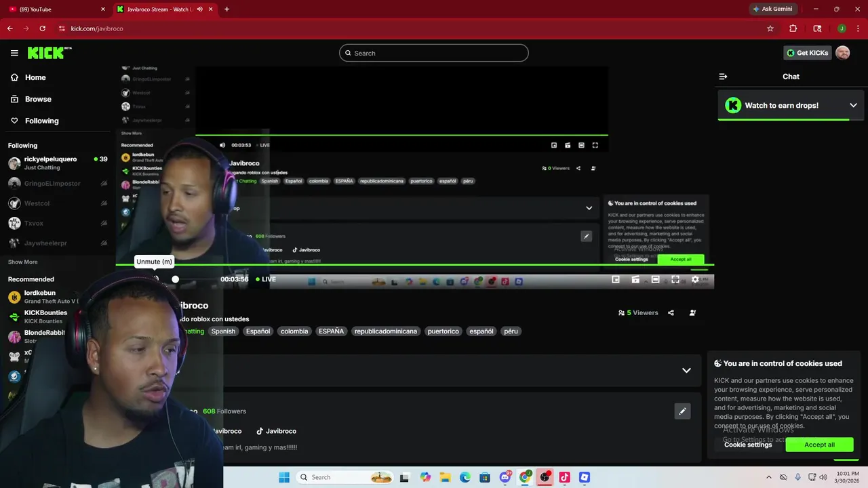This screenshot has width=868, height=488.
Task: Click the KICK logo
Action: coord(50,53)
